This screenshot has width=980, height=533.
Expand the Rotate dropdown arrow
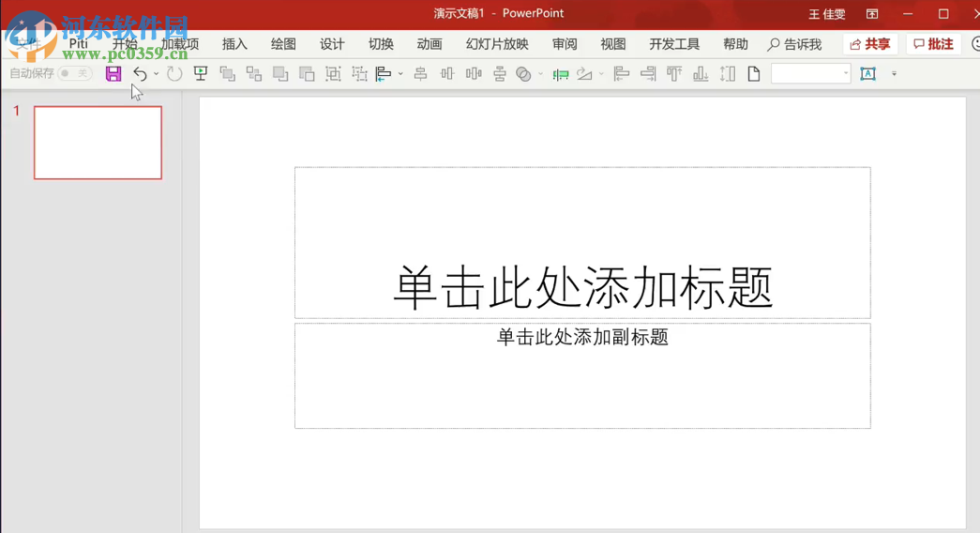(601, 74)
